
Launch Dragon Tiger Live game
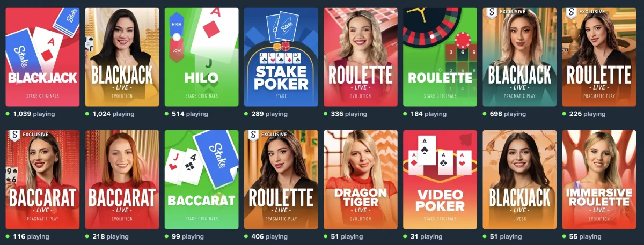tap(361, 180)
